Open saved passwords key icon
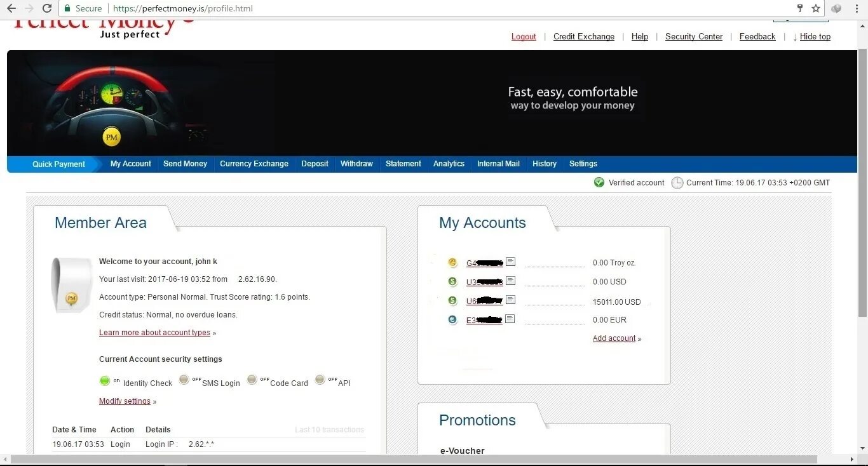This screenshot has height=466, width=868. (800, 8)
